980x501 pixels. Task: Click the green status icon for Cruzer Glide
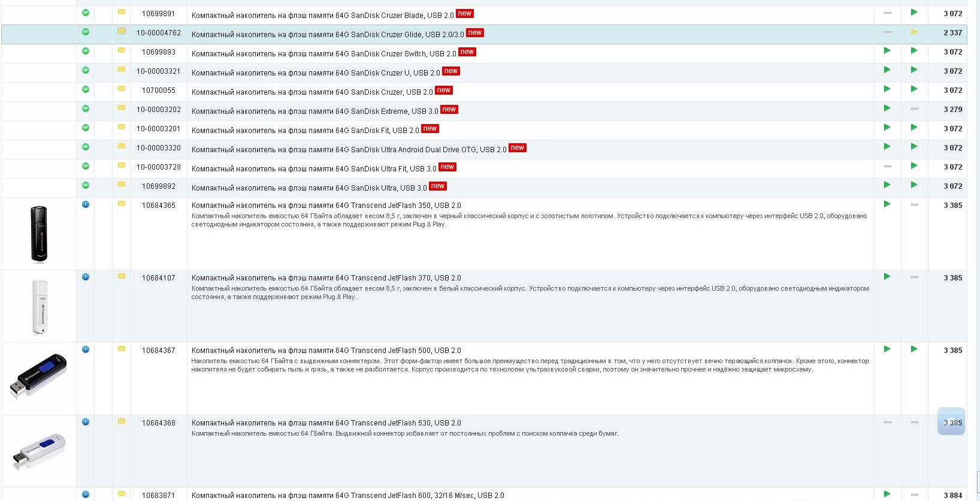(86, 32)
